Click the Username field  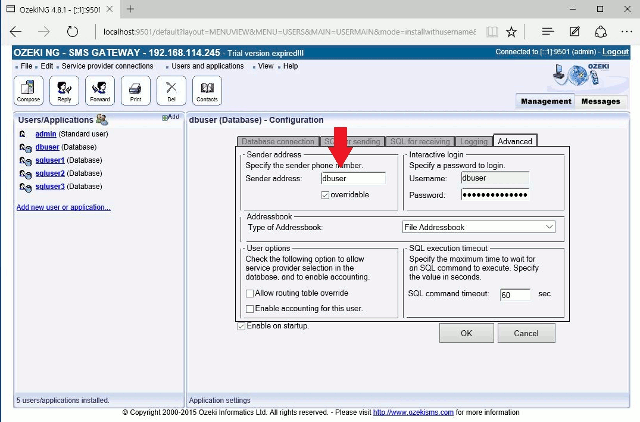495,178
